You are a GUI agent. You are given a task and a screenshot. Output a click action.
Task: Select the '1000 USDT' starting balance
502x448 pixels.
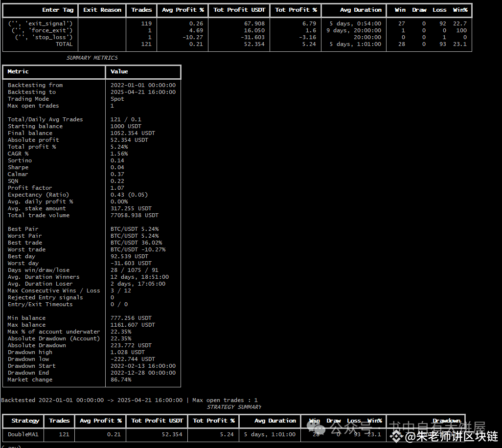click(x=126, y=126)
